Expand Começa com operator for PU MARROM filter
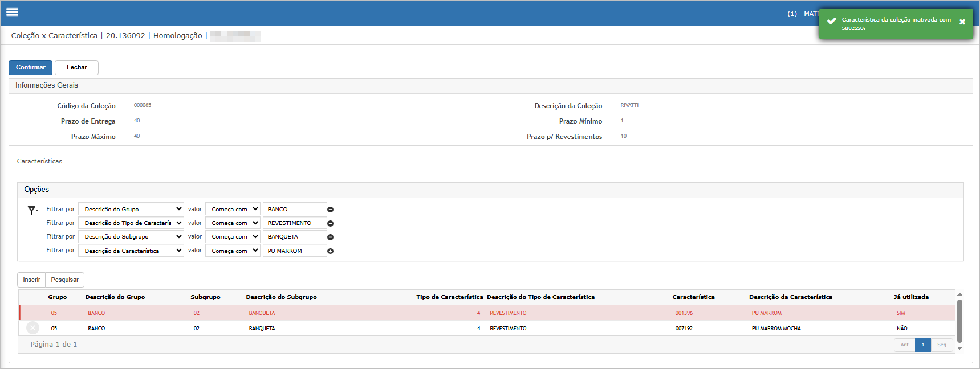This screenshot has height=369, width=980. pos(233,251)
